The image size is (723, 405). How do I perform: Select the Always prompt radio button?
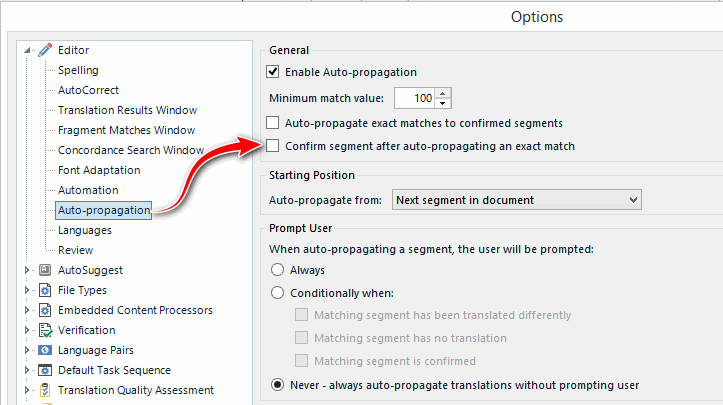pyautogui.click(x=277, y=269)
